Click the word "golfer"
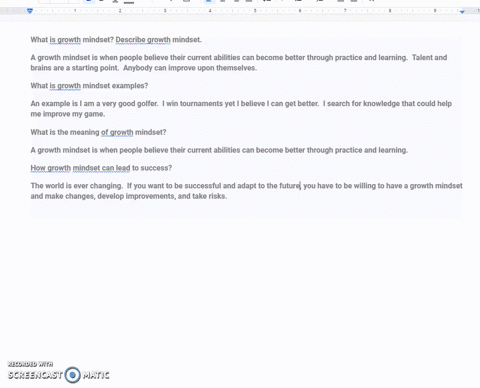This screenshot has width=480, height=388. [146, 104]
